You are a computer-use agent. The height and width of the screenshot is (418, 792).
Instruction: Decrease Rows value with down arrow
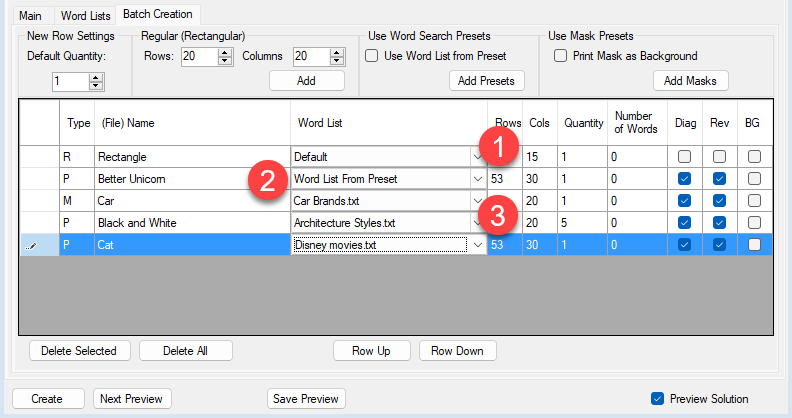tap(226, 62)
